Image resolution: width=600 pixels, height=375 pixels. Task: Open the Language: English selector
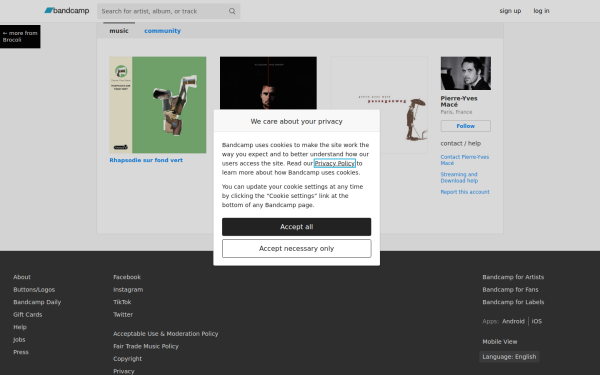click(509, 357)
